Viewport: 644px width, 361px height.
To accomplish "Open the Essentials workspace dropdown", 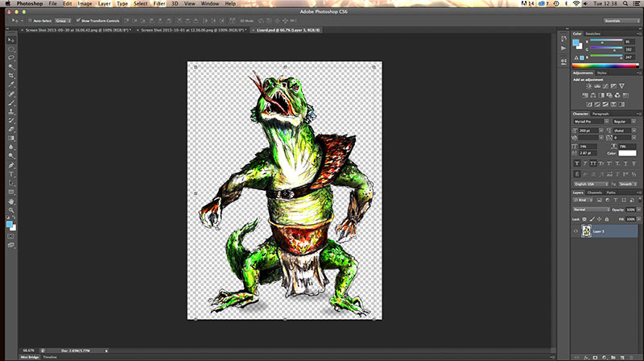I will click(620, 20).
